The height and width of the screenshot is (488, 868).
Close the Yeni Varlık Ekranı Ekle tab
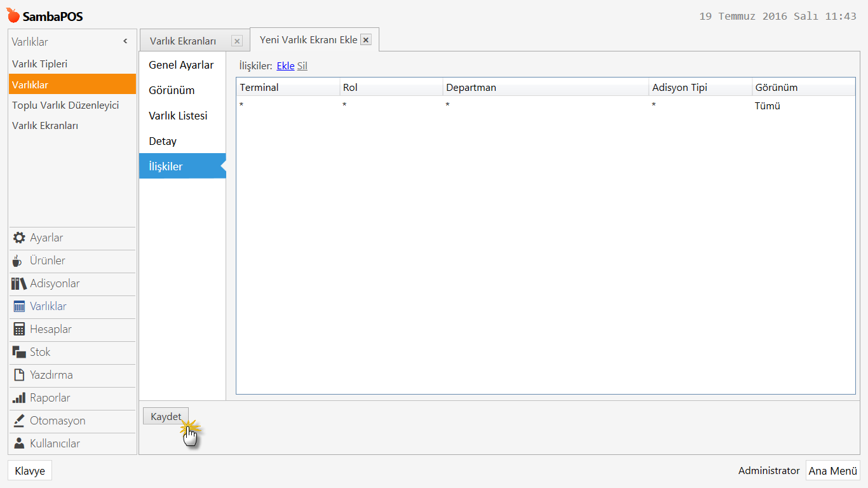[x=366, y=39]
